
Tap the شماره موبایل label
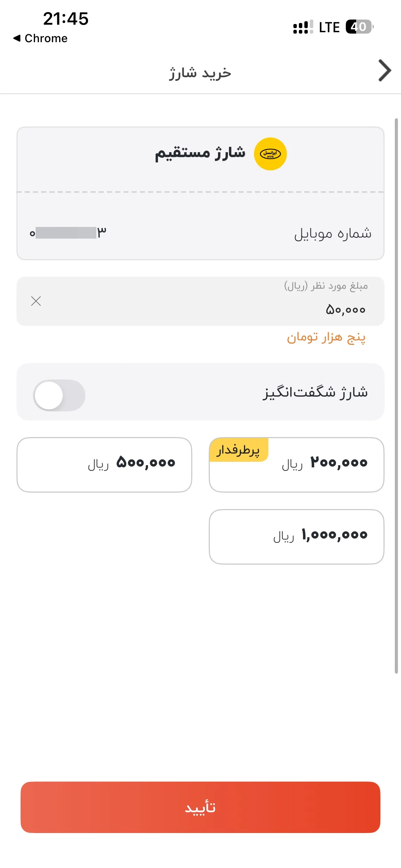[x=332, y=233]
